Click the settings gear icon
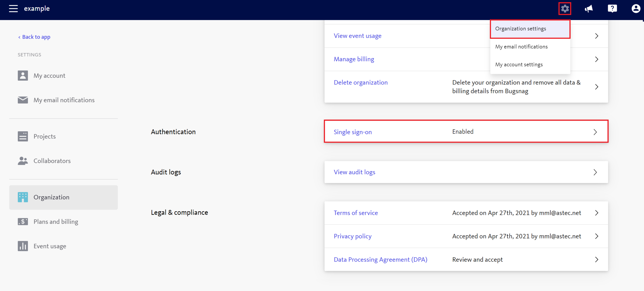 coord(565,9)
